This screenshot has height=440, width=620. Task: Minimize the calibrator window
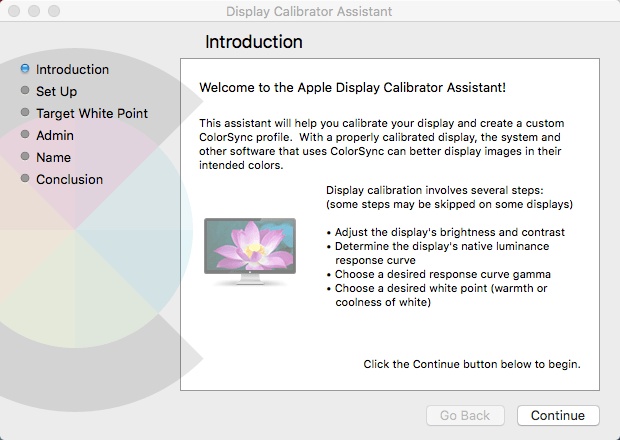tap(33, 12)
